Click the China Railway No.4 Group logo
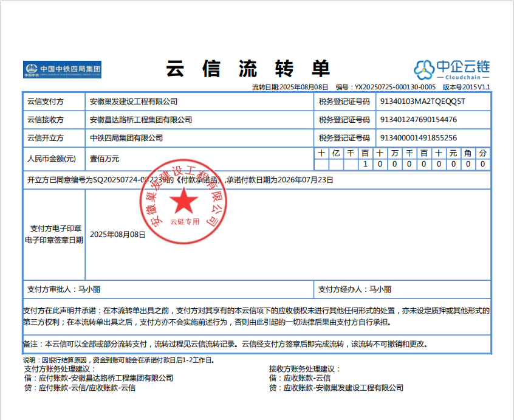 click(62, 69)
